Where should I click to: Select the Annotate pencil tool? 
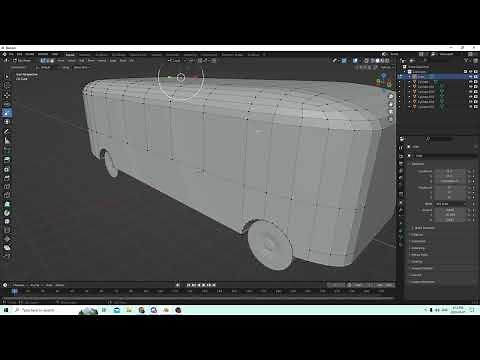7,132
